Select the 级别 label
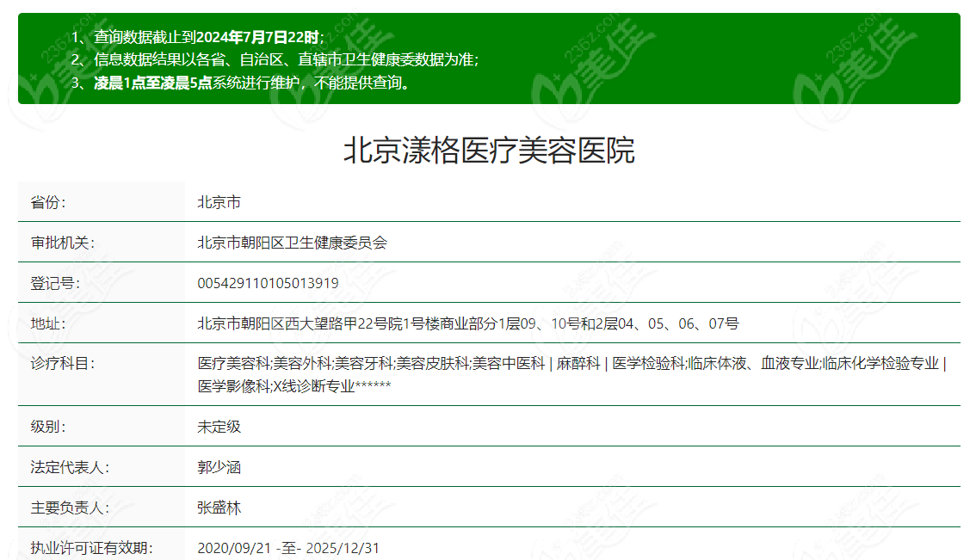 tap(48, 427)
